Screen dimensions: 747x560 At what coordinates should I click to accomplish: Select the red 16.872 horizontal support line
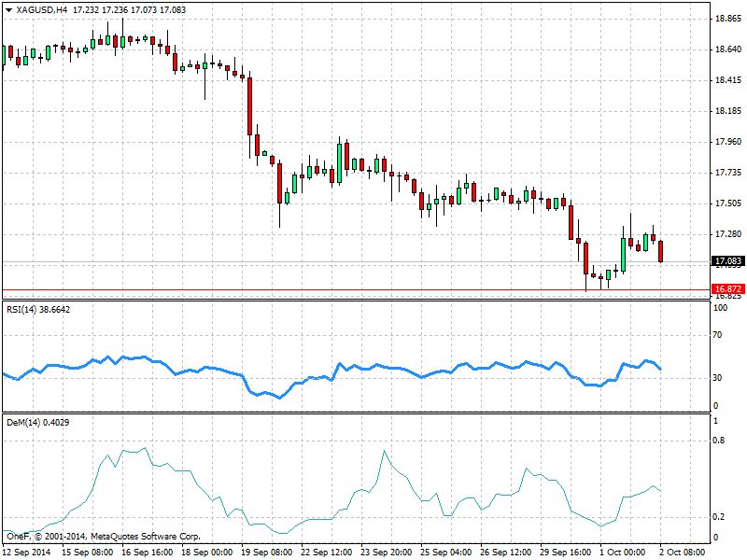tap(356, 289)
